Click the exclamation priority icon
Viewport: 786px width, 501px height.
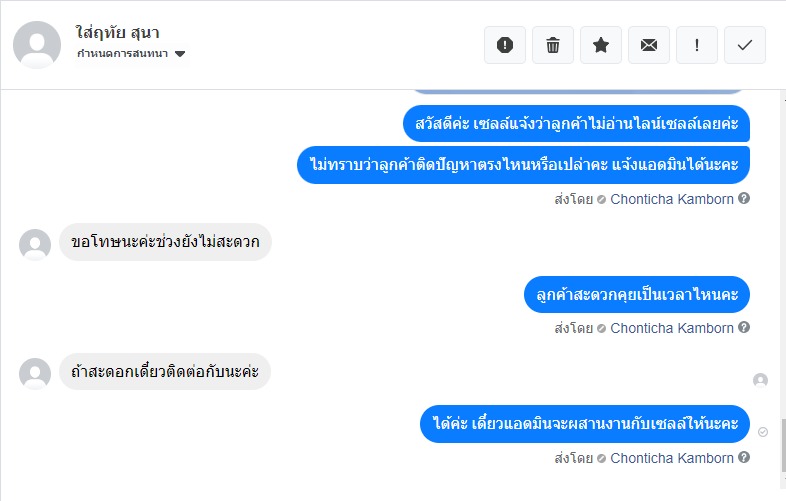(x=697, y=45)
